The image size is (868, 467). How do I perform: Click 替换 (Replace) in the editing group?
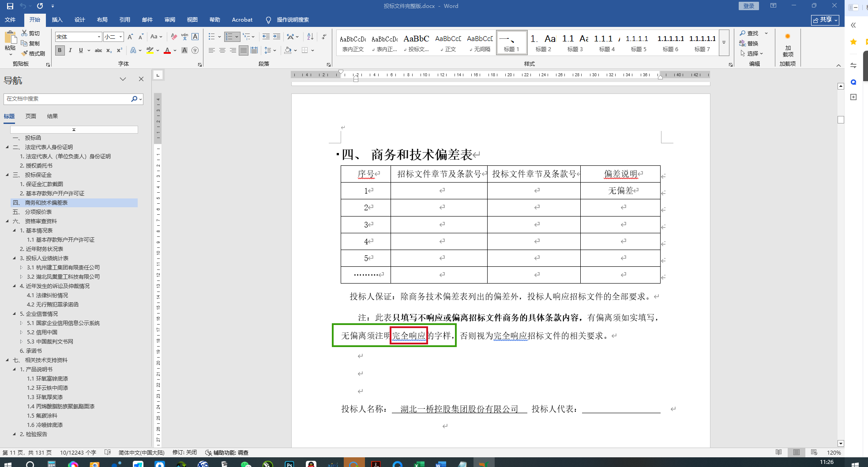click(x=749, y=43)
